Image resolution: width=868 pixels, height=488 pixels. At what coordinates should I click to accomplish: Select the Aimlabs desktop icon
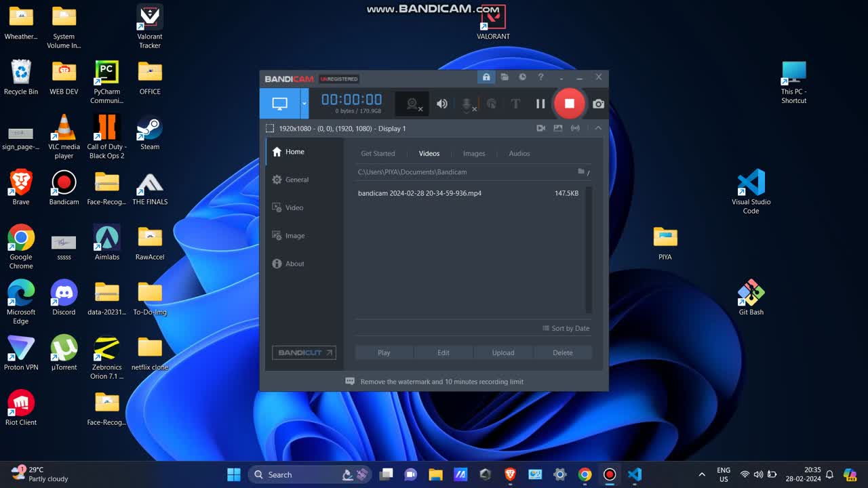pos(106,243)
